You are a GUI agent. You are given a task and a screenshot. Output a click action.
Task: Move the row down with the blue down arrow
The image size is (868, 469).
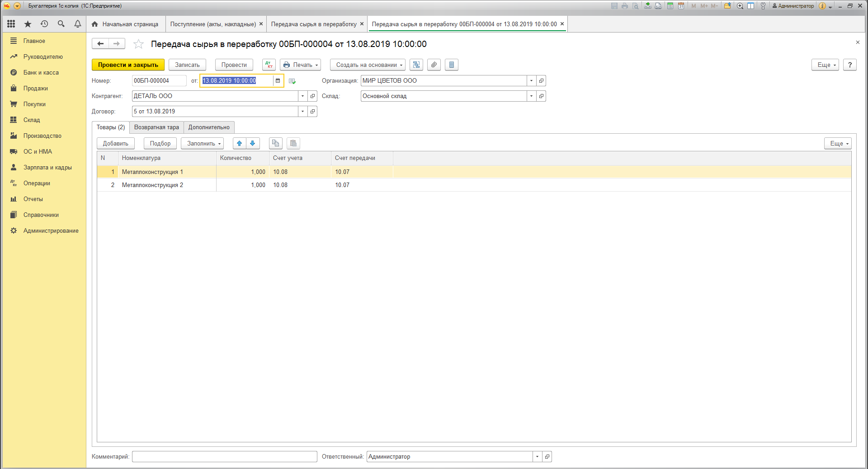coord(253,144)
